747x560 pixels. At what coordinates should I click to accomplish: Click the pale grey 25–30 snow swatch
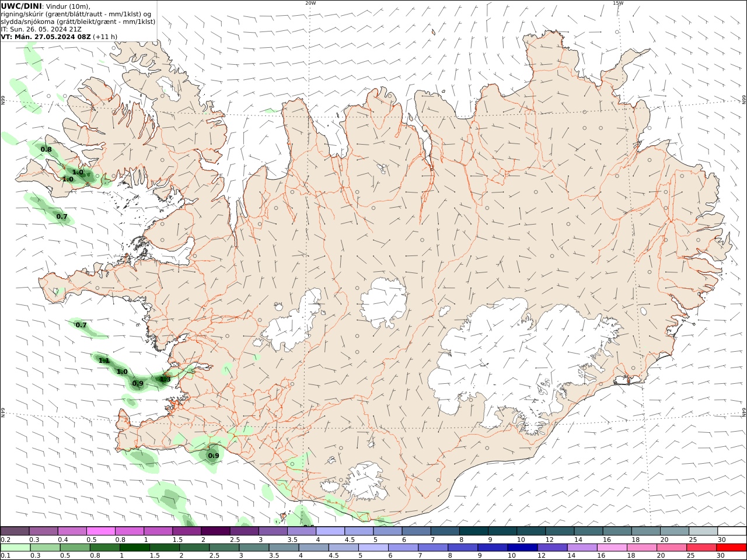[703, 531]
